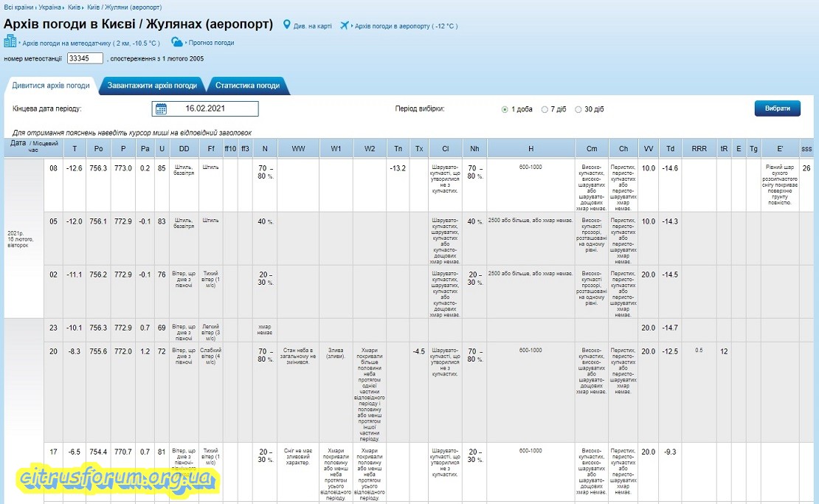Click 'Всі країни' breadcrumb link
The image size is (819, 504).
[x=18, y=7]
